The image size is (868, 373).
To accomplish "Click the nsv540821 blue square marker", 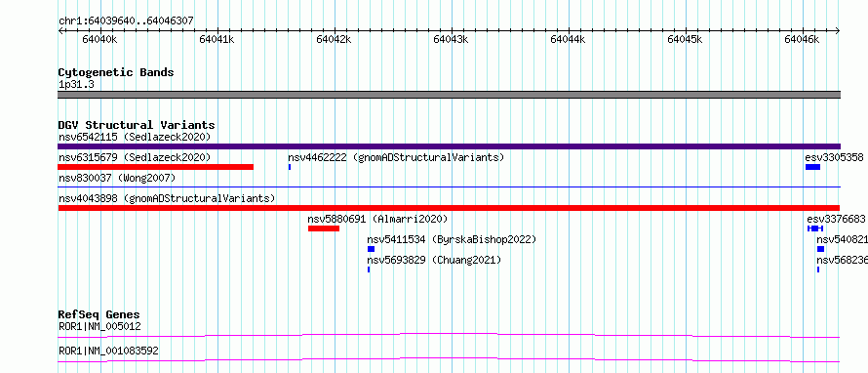I will tap(820, 249).
